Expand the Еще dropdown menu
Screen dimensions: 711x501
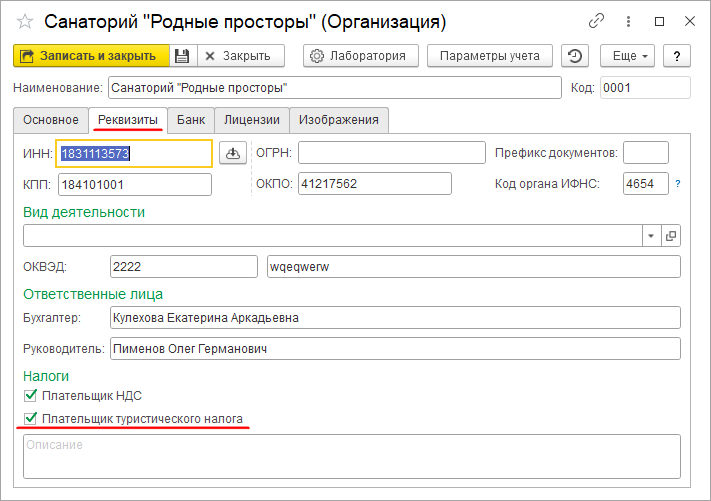pyautogui.click(x=627, y=56)
